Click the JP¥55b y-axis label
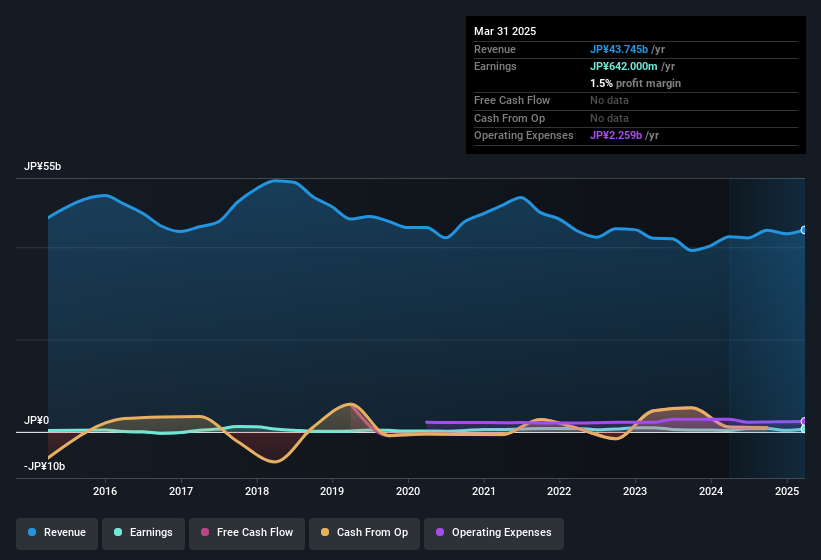Screen dimensions: 821x560 [x=42, y=166]
